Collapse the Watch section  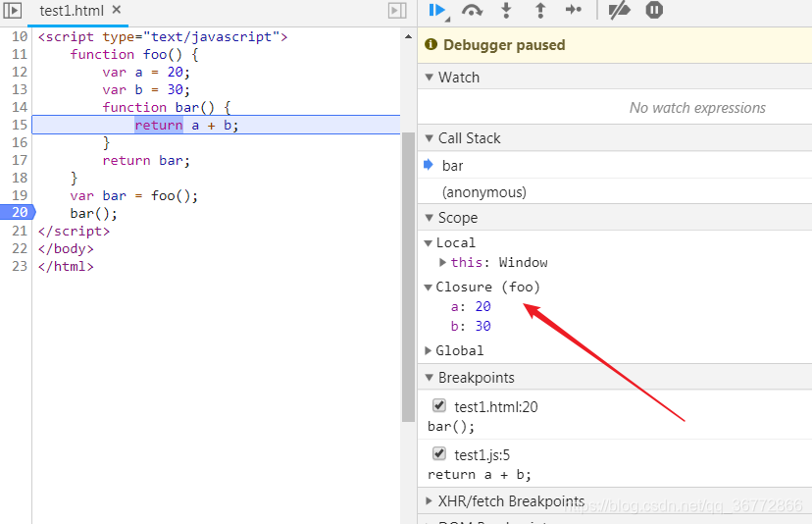pos(429,78)
